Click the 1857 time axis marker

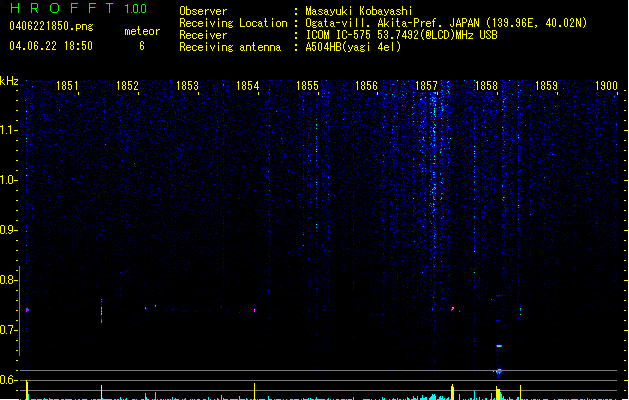[426, 86]
